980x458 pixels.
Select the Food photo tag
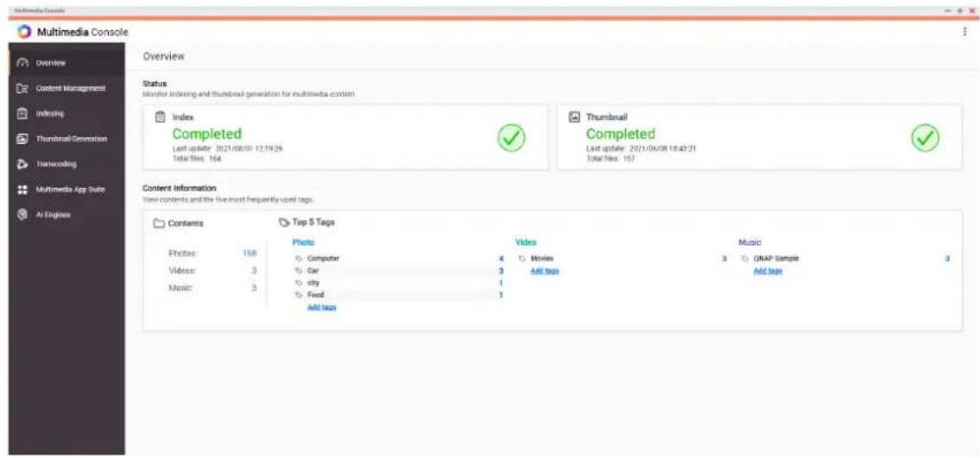pos(316,294)
